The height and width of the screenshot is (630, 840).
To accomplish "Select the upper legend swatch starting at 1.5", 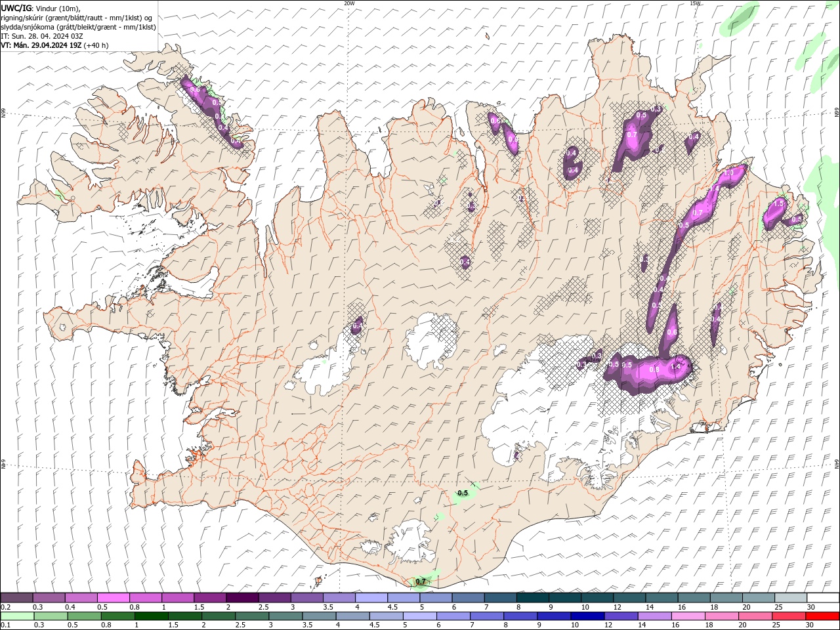I will pyautogui.click(x=210, y=598).
